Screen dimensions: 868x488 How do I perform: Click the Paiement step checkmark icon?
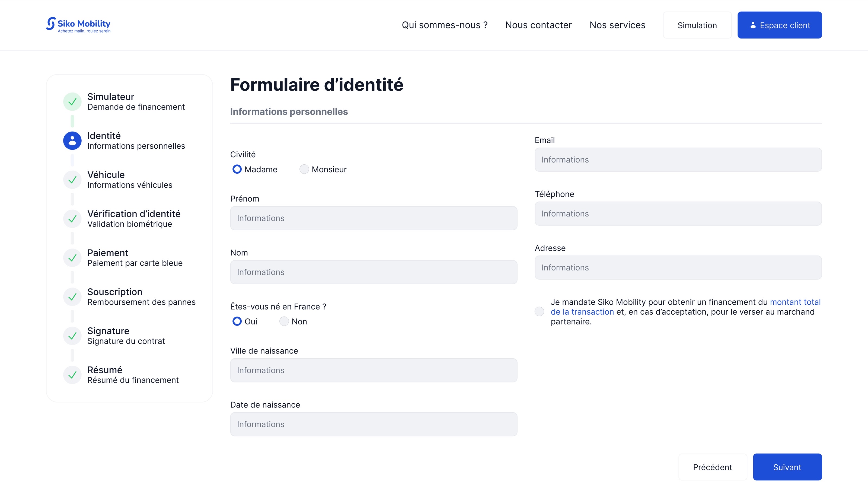pyautogui.click(x=72, y=258)
